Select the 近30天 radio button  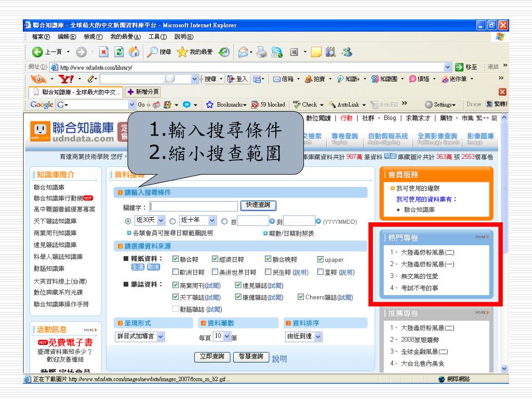click(128, 221)
